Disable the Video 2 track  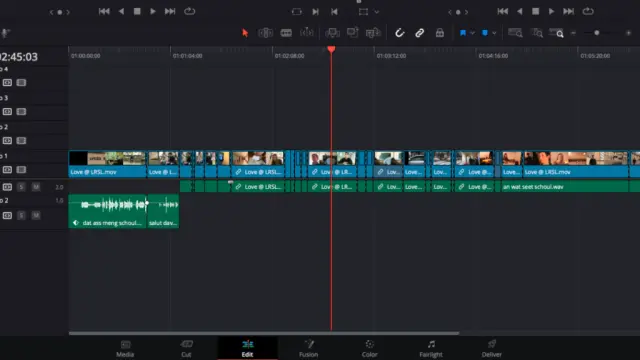[21, 140]
